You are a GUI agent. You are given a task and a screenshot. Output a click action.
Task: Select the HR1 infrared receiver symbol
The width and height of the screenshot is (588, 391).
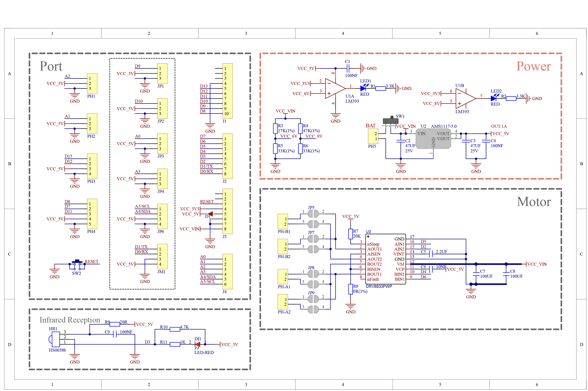(54, 339)
